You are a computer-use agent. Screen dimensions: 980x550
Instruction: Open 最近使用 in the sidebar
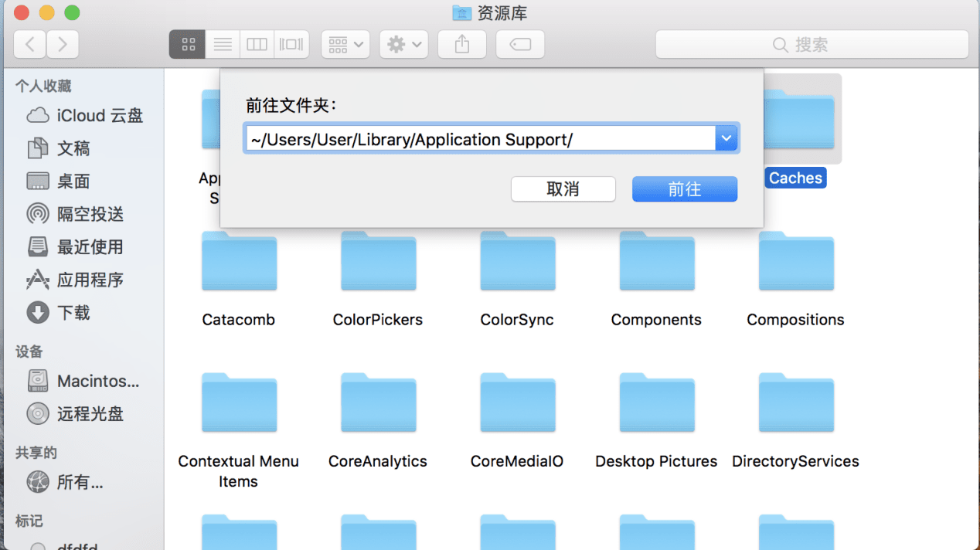[x=75, y=247]
